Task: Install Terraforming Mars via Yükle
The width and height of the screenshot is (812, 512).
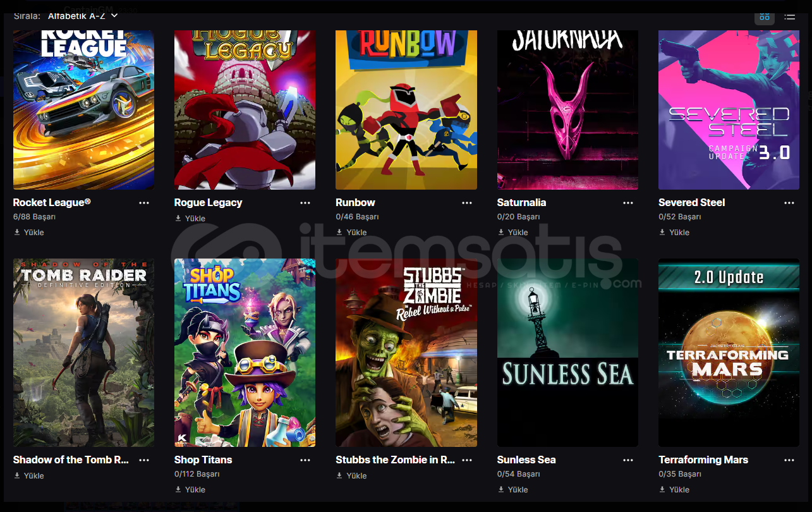Action: tap(674, 490)
